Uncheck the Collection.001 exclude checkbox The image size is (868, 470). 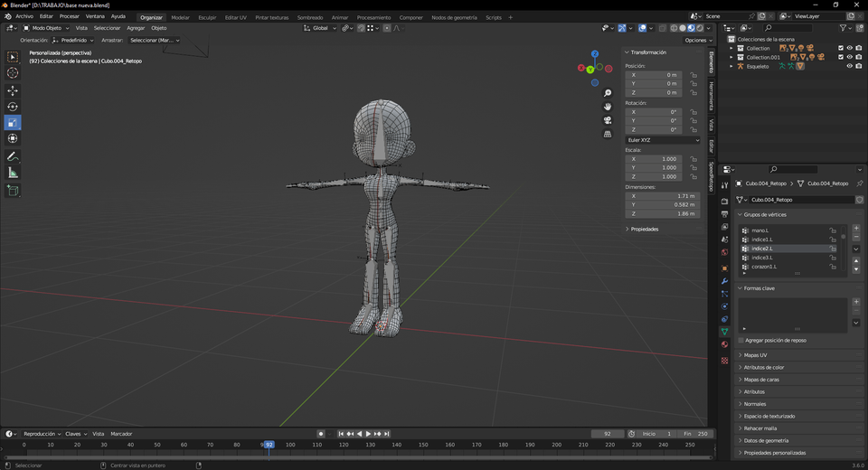[x=841, y=57]
